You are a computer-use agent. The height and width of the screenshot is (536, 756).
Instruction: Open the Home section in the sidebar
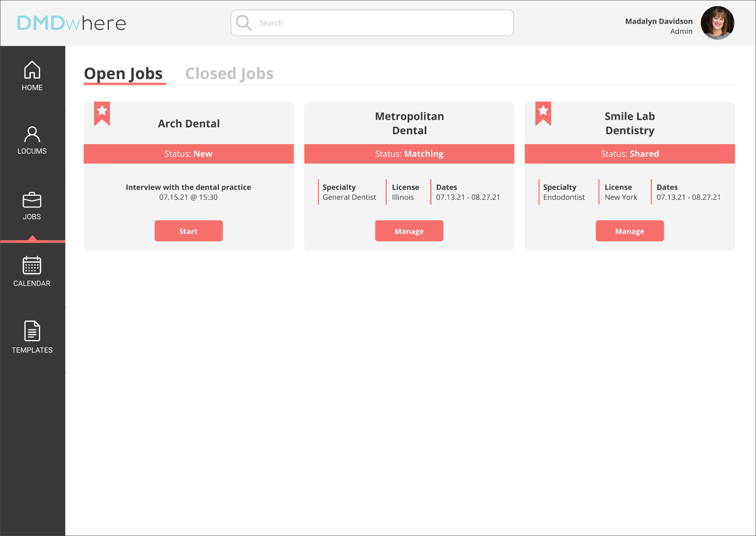point(32,76)
